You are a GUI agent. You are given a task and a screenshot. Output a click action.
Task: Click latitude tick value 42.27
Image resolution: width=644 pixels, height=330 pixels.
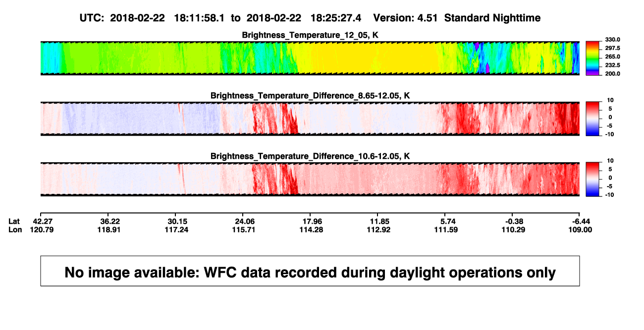(43, 221)
